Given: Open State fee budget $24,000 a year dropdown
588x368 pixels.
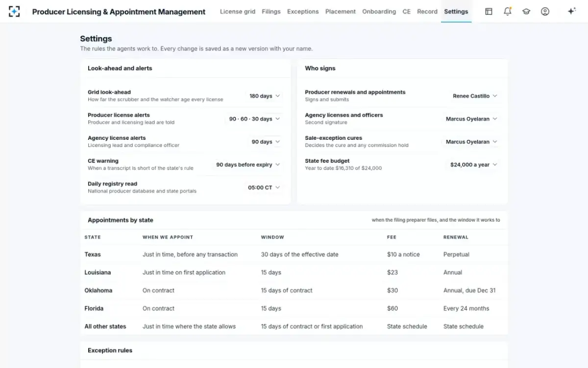Looking at the screenshot, I should 473,165.
